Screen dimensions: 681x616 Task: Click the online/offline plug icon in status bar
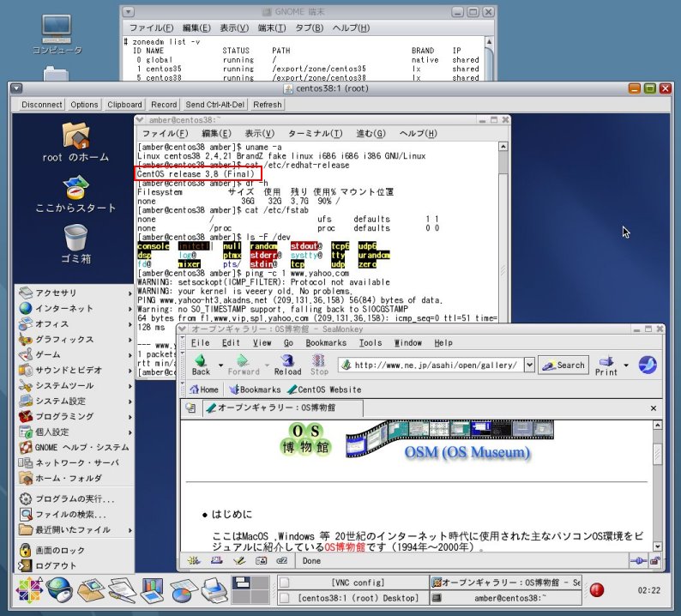pyautogui.click(x=638, y=561)
